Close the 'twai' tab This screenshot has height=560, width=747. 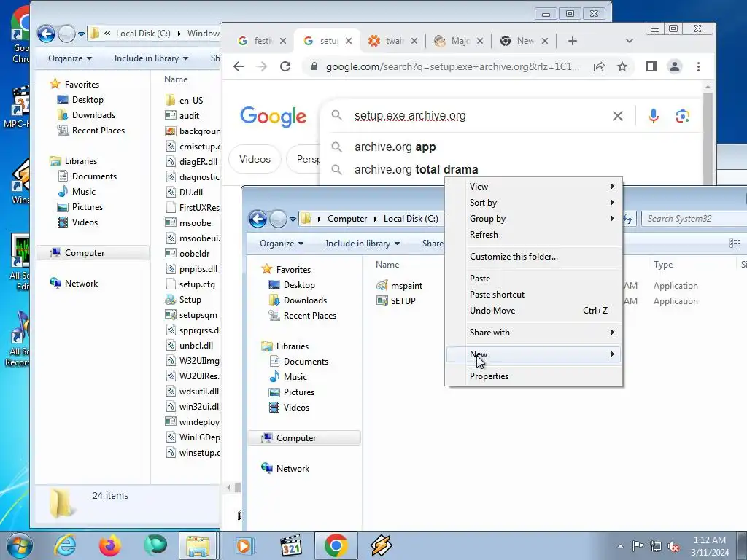pyautogui.click(x=414, y=41)
